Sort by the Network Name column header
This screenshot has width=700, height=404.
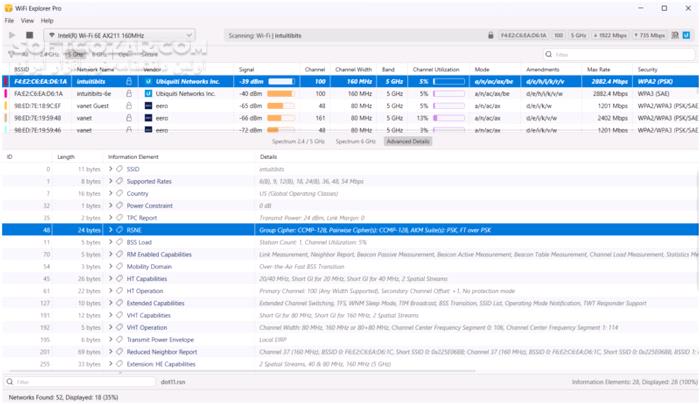[95, 70]
